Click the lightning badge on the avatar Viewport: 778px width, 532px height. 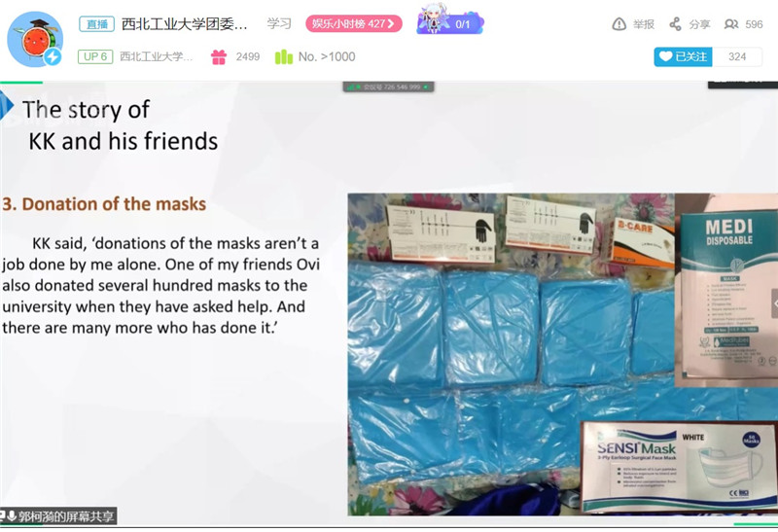pos(53,57)
